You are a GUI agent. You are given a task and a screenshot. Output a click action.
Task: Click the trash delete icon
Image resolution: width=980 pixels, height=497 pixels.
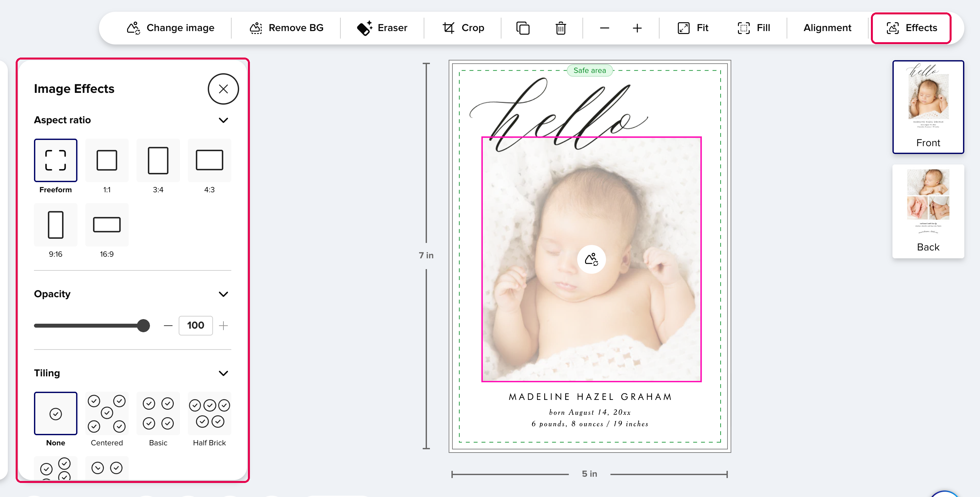[561, 28]
